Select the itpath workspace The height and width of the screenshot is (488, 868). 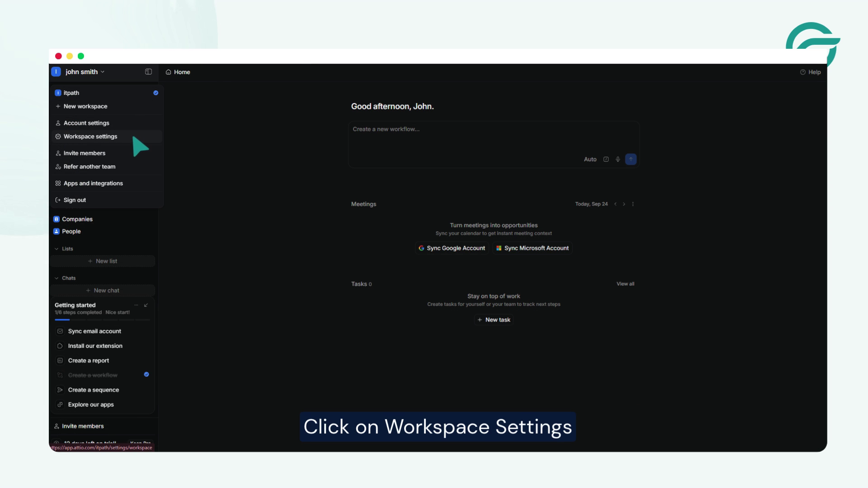(107, 93)
